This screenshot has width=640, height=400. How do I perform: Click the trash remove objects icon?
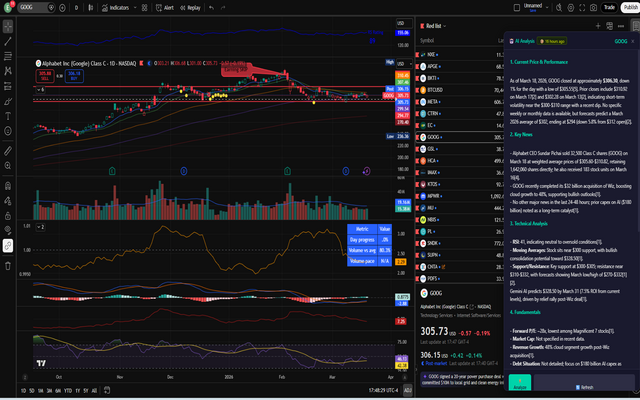tap(8, 266)
